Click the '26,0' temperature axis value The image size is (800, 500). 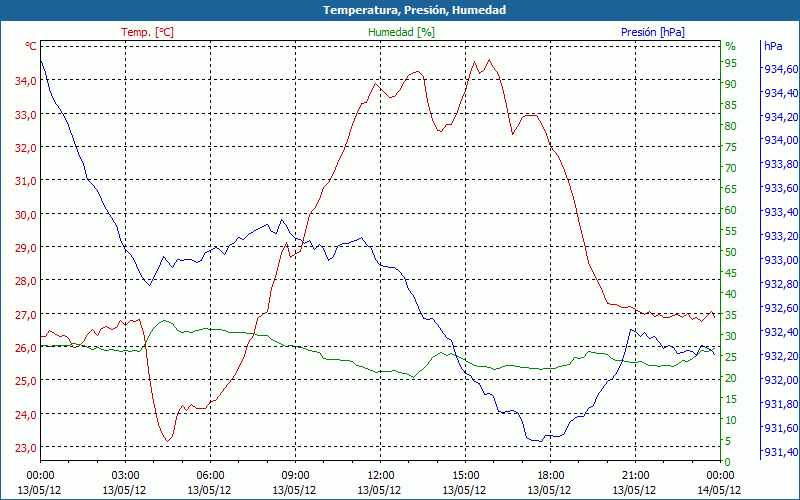click(x=27, y=348)
